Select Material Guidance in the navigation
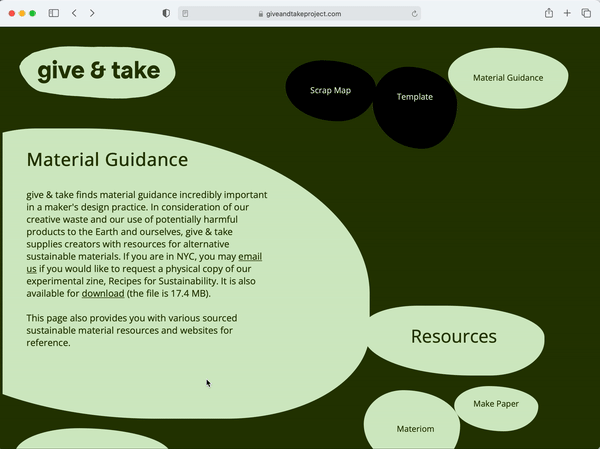This screenshot has width=600, height=449. point(508,78)
